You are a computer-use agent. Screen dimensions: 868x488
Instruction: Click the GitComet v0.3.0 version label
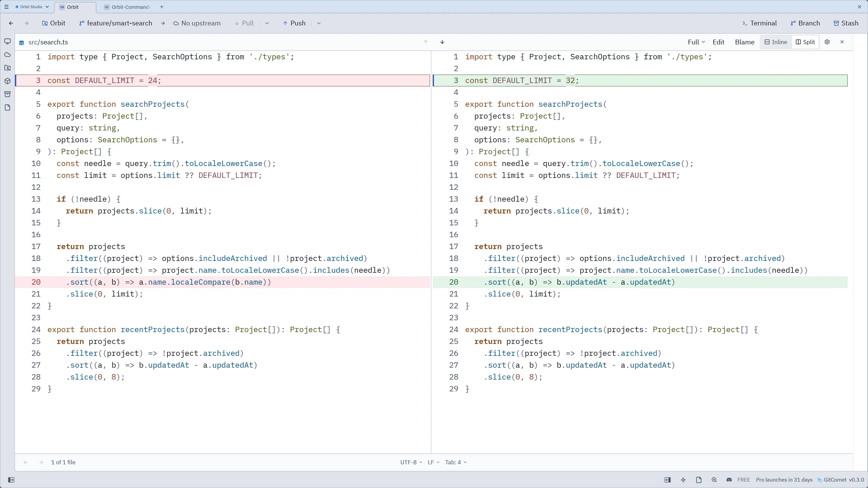pos(840,480)
